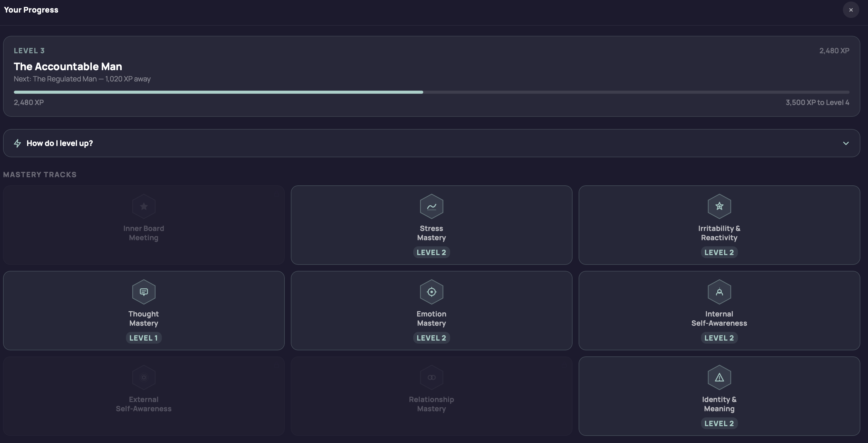The height and width of the screenshot is (443, 868).
Task: Click the Thought Mastery speech bubble icon
Action: tap(144, 292)
